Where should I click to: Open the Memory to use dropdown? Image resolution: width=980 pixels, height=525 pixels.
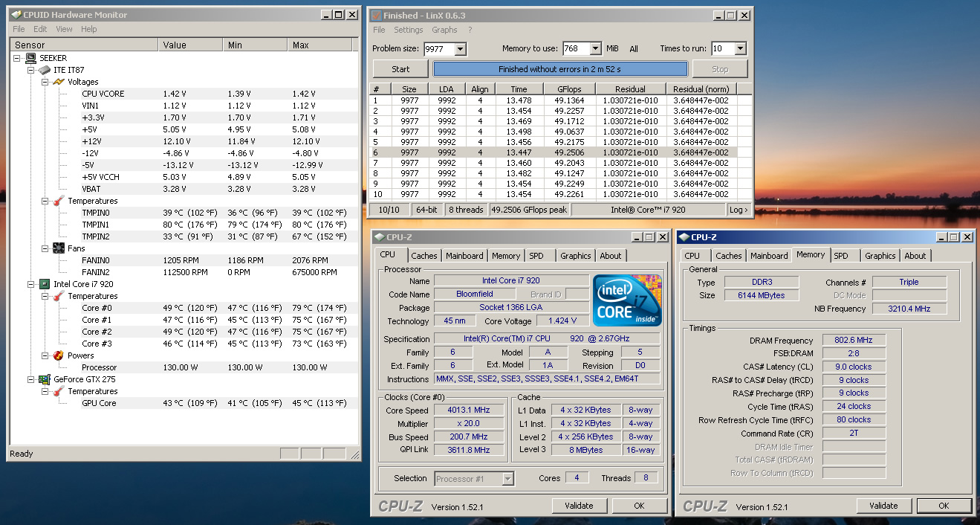coord(595,49)
